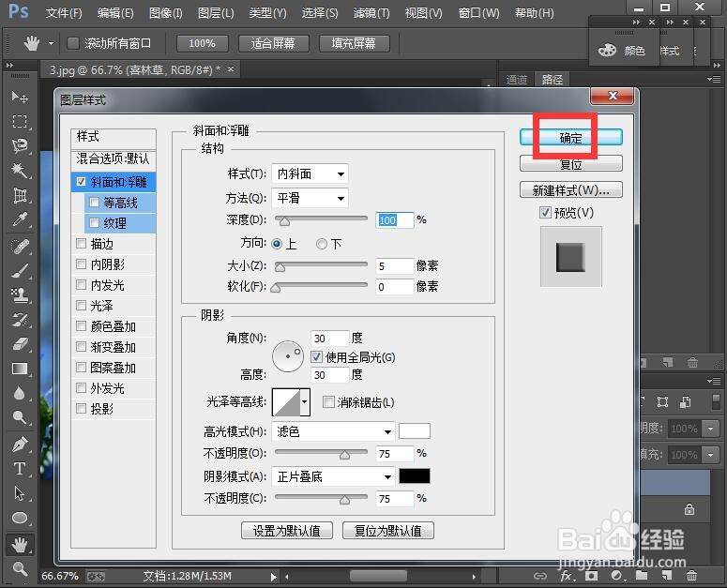
Task: Select the Blur tool
Action: (20, 393)
